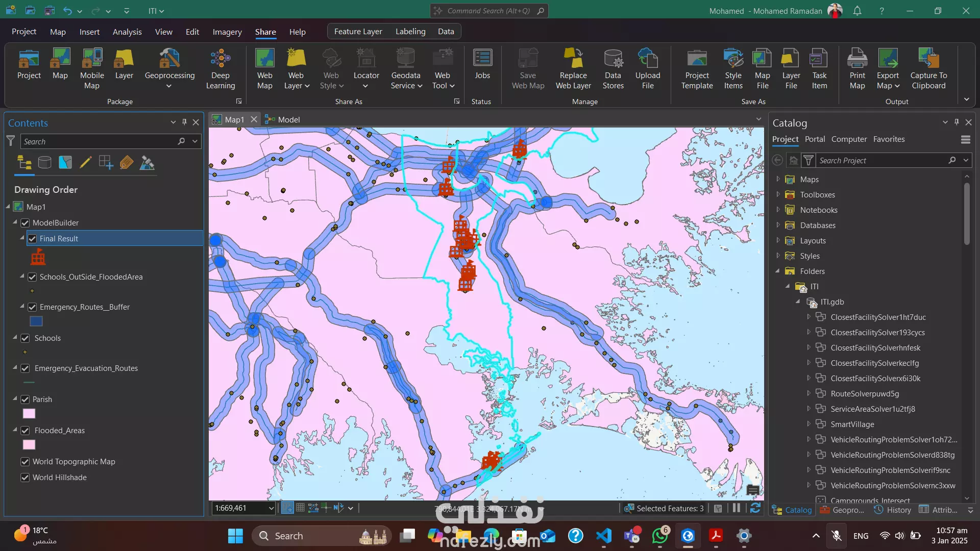Save as Map File
Viewport: 980px width, 551px height.
pos(763,68)
